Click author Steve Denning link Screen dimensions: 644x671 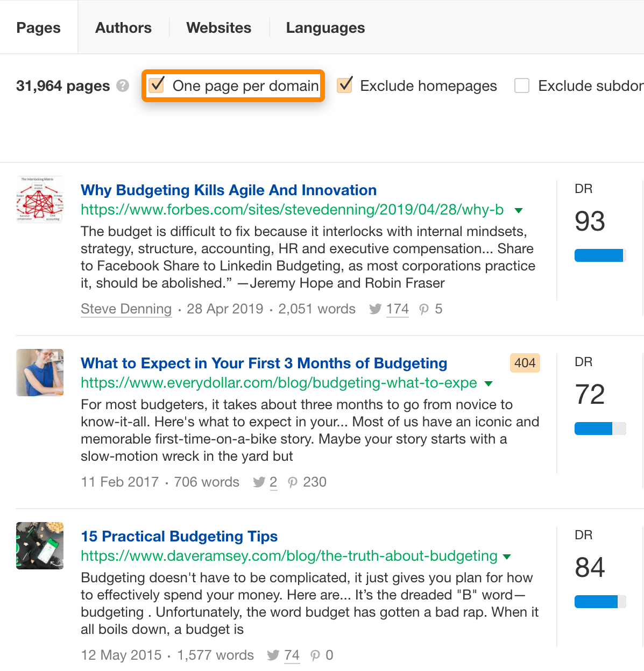(x=126, y=309)
